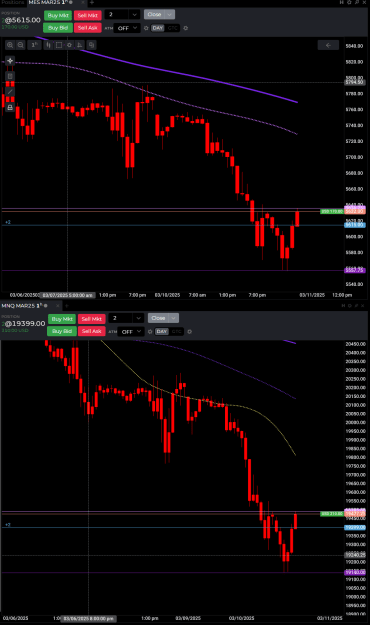The height and width of the screenshot is (625, 370).
Task: Pin the MNQ panel with the pin icon
Action: point(356,306)
